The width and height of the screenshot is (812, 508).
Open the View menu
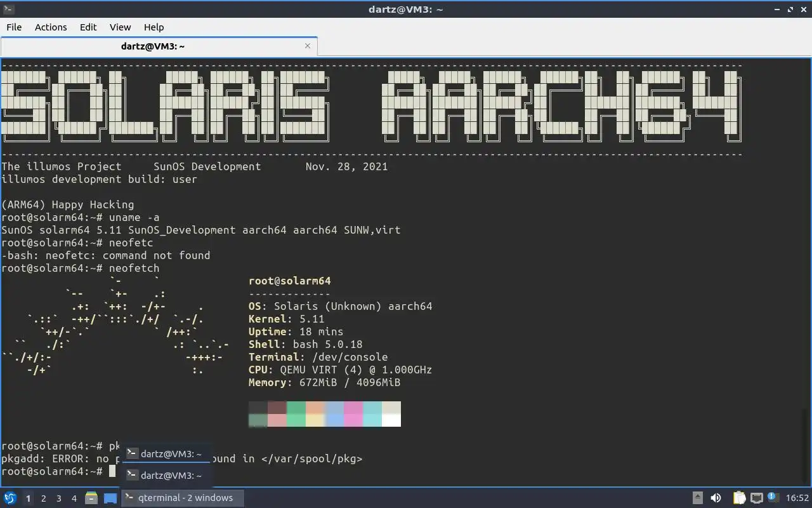click(120, 27)
